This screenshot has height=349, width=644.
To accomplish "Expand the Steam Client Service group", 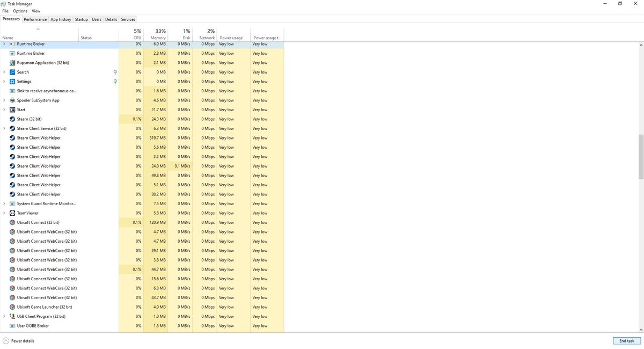I will 4,128.
